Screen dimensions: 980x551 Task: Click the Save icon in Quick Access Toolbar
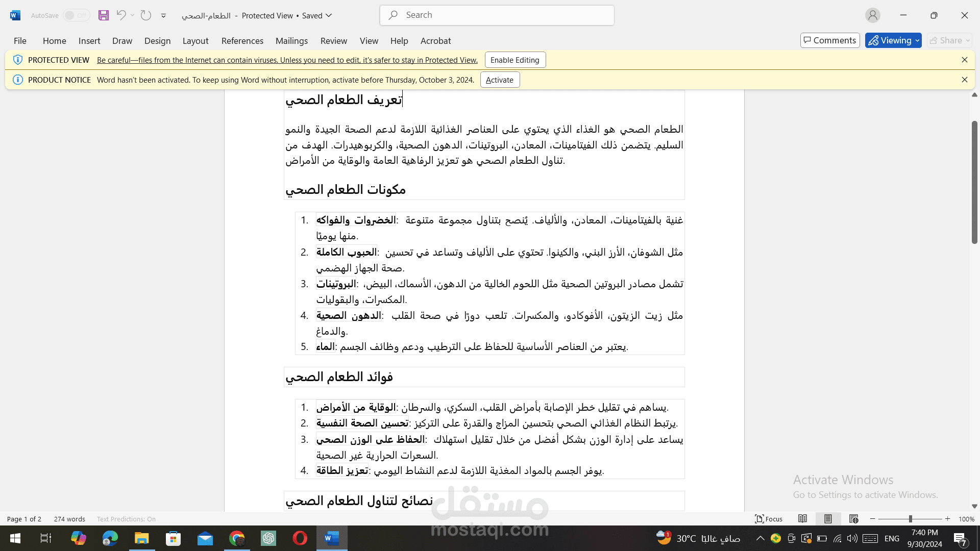(104, 15)
